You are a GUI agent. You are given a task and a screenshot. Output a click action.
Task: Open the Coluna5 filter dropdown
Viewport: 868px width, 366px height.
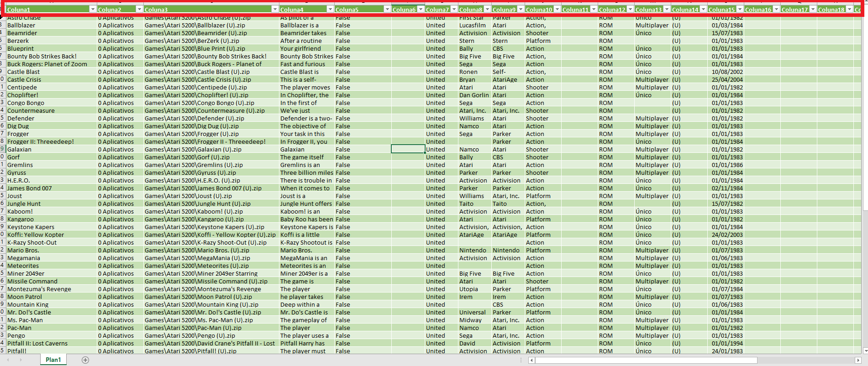[x=387, y=9]
